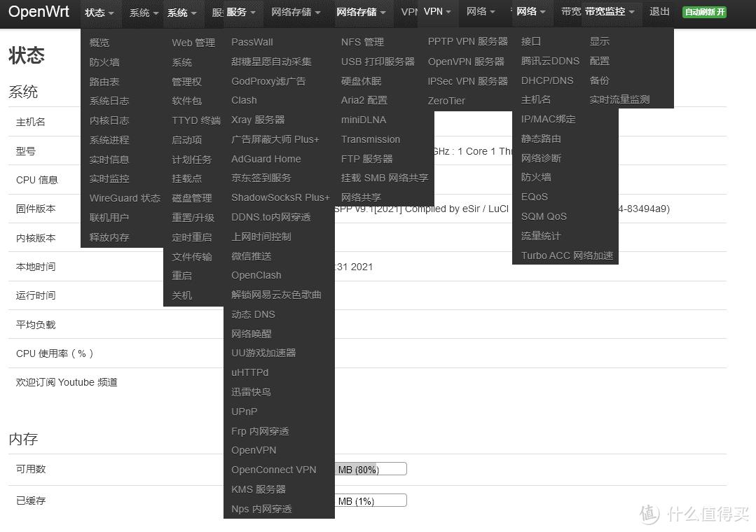
Task: Open the 重启 reboot entry
Action: click(181, 275)
